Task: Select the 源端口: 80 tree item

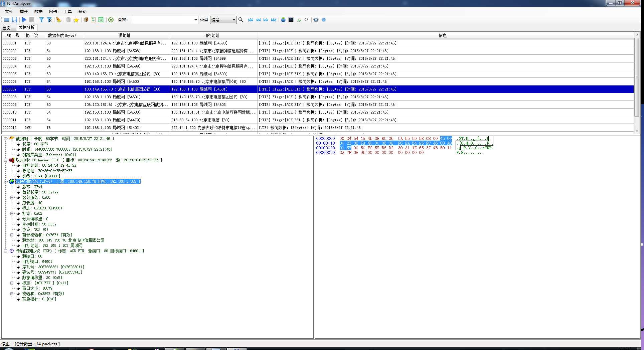Action: pyautogui.click(x=32, y=256)
